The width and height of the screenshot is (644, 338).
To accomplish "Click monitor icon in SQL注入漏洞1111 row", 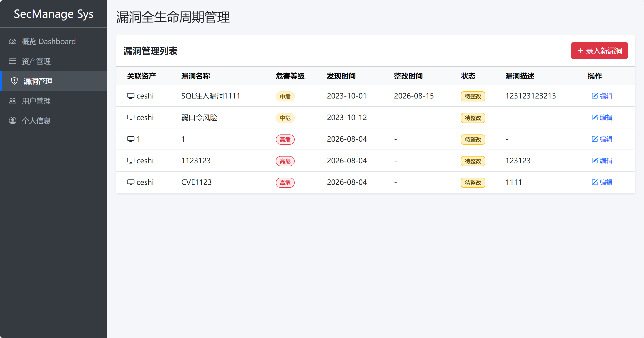I will [130, 96].
